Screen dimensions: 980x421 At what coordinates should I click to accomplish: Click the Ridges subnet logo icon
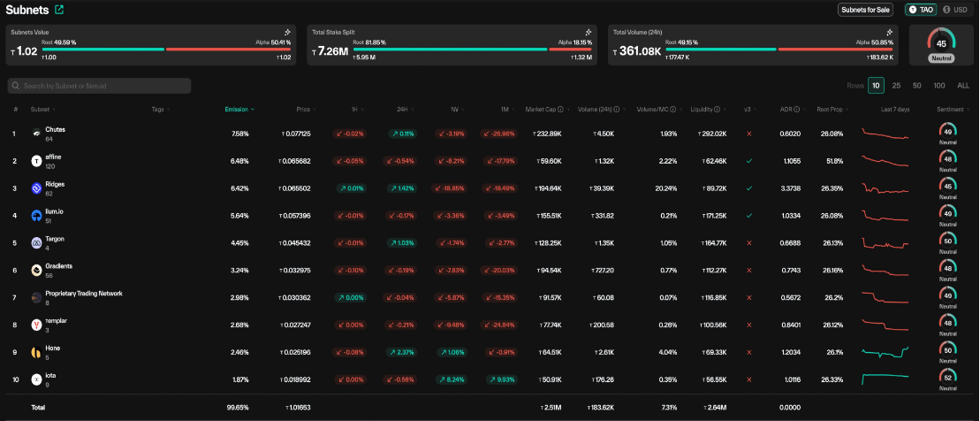pyautogui.click(x=37, y=188)
